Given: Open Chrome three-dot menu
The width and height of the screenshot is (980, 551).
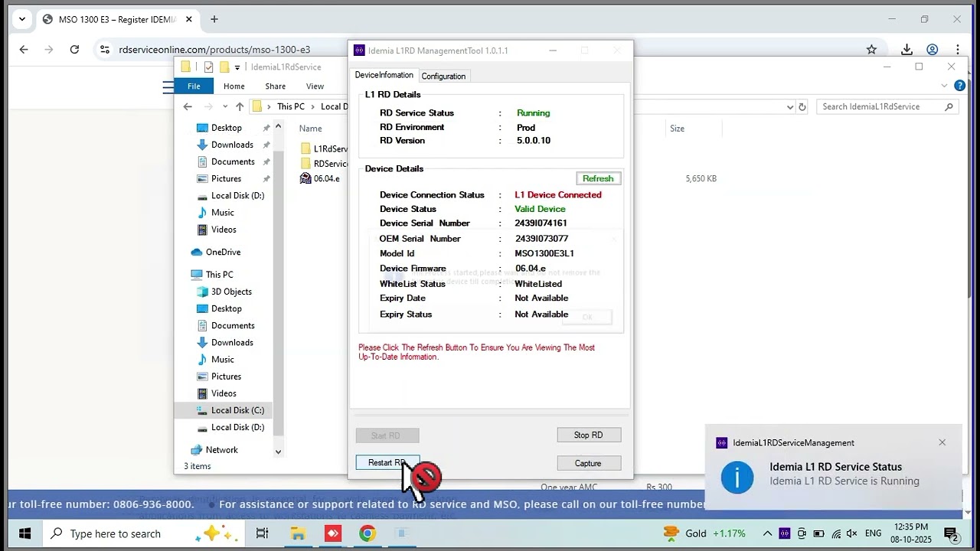Looking at the screenshot, I should click(957, 50).
